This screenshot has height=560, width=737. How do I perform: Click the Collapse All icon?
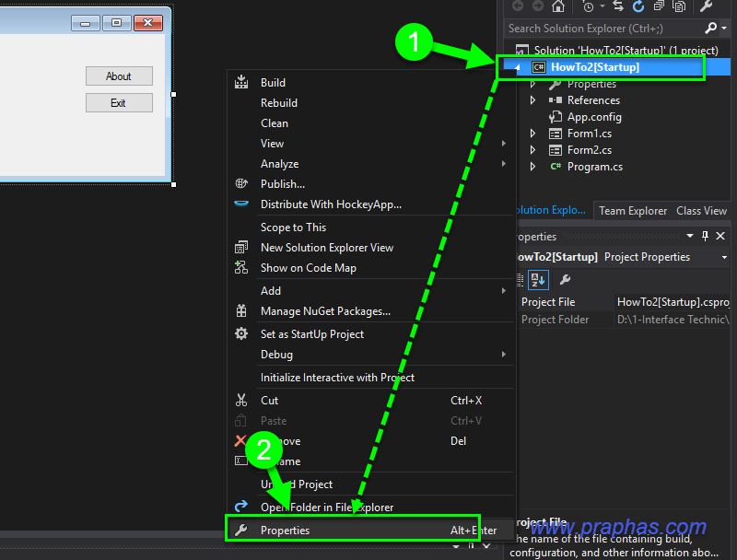(659, 6)
